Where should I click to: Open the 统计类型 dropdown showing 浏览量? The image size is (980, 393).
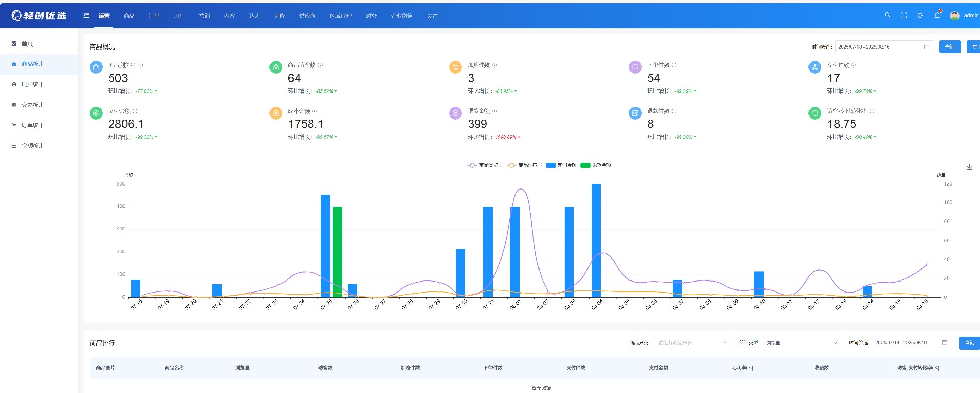click(801, 343)
